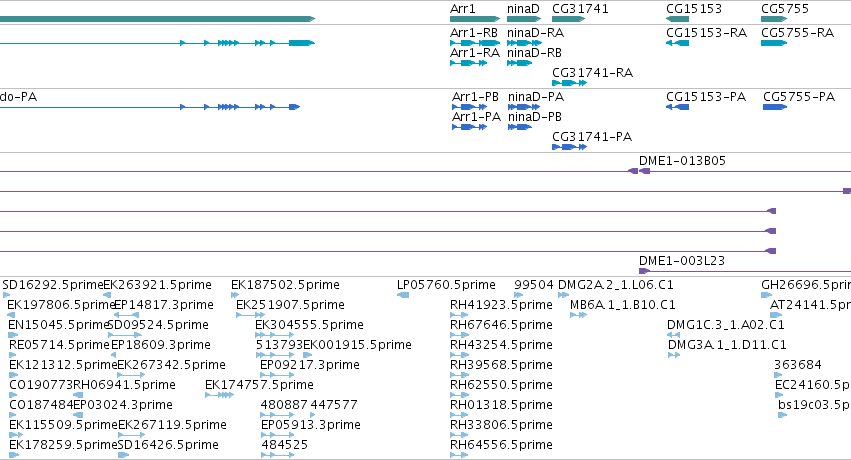This screenshot has height=460, width=851.
Task: Select the EK304555.5prime EST label
Action: pos(309,325)
